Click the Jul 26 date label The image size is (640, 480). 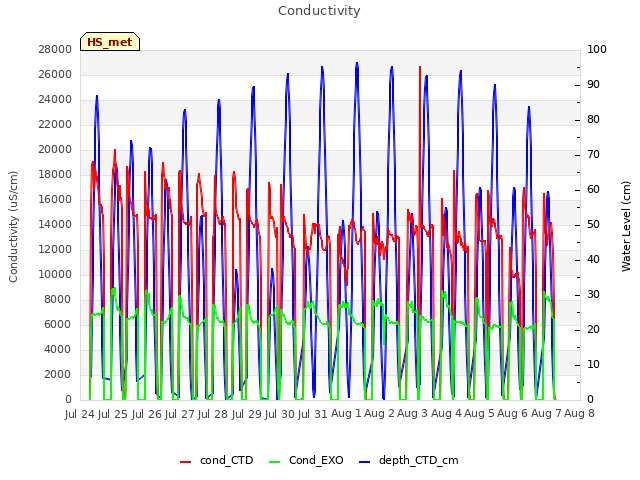click(x=146, y=414)
